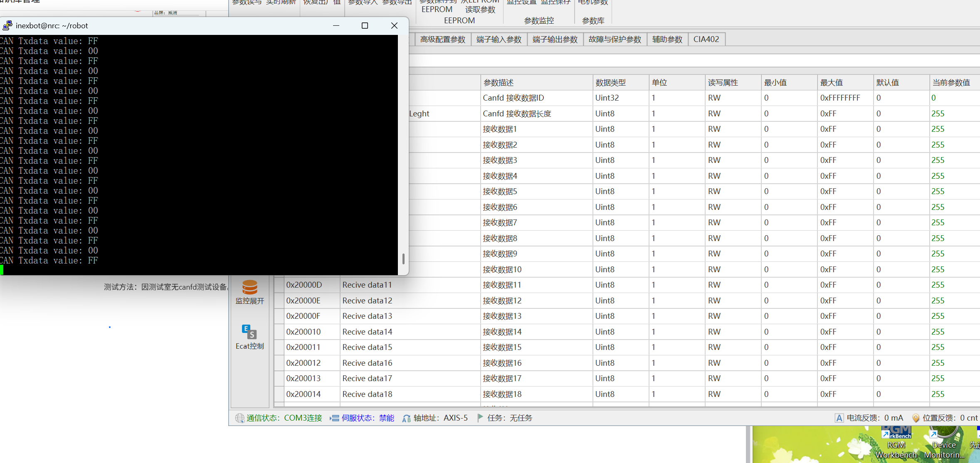Click the position feedback pin icon

pyautogui.click(x=916, y=418)
